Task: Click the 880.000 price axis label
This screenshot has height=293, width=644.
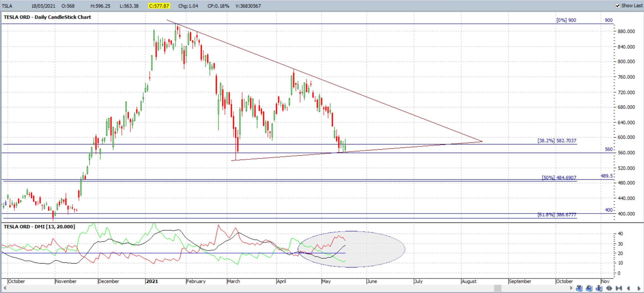Action: [x=626, y=31]
